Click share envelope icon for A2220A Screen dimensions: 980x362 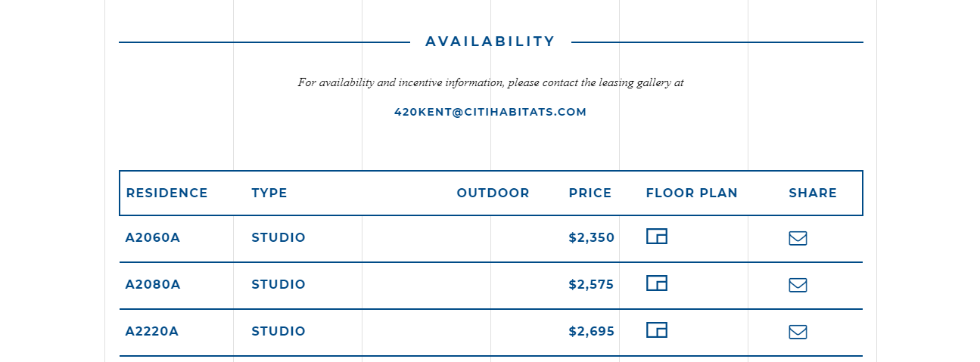pyautogui.click(x=798, y=333)
